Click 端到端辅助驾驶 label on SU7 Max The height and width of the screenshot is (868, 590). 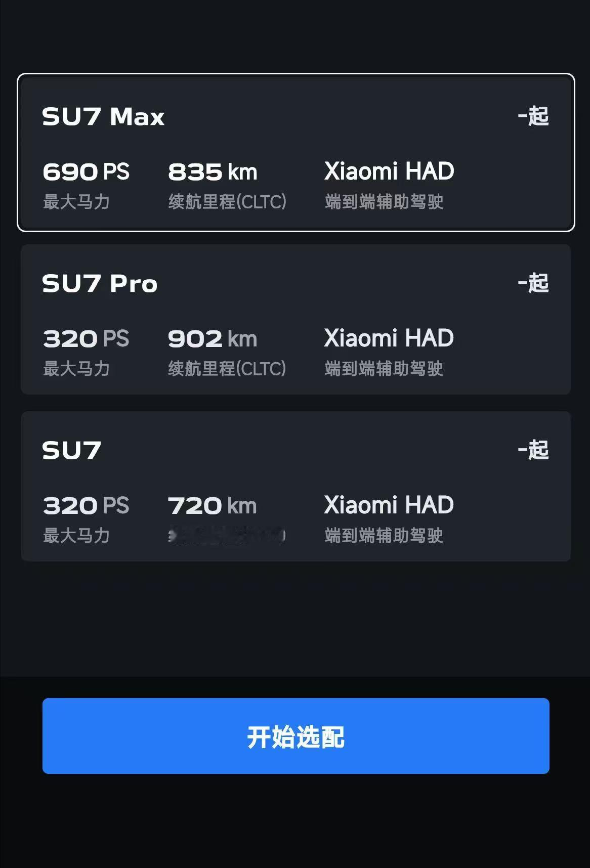(384, 202)
